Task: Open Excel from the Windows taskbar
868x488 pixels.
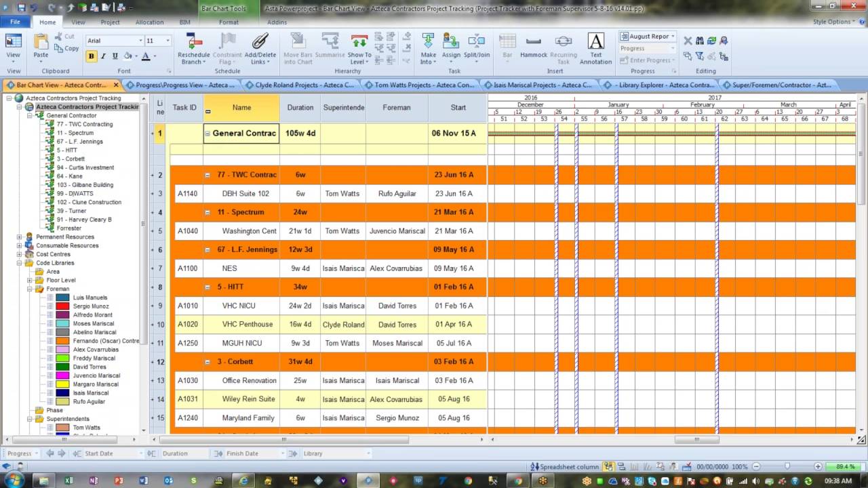Action: coord(68,481)
